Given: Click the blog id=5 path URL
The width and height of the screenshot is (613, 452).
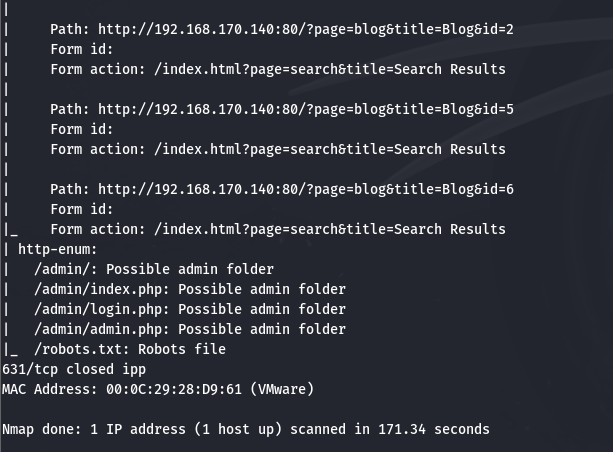Looking at the screenshot, I should point(306,109).
